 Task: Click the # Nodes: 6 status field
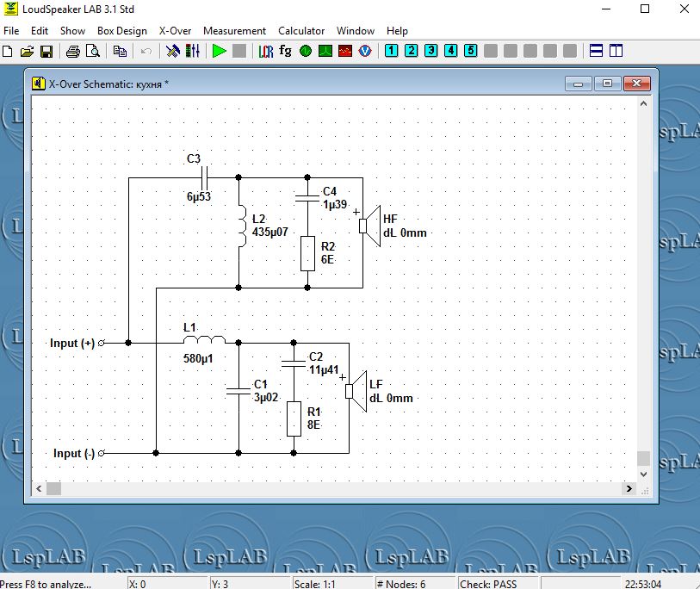point(414,584)
